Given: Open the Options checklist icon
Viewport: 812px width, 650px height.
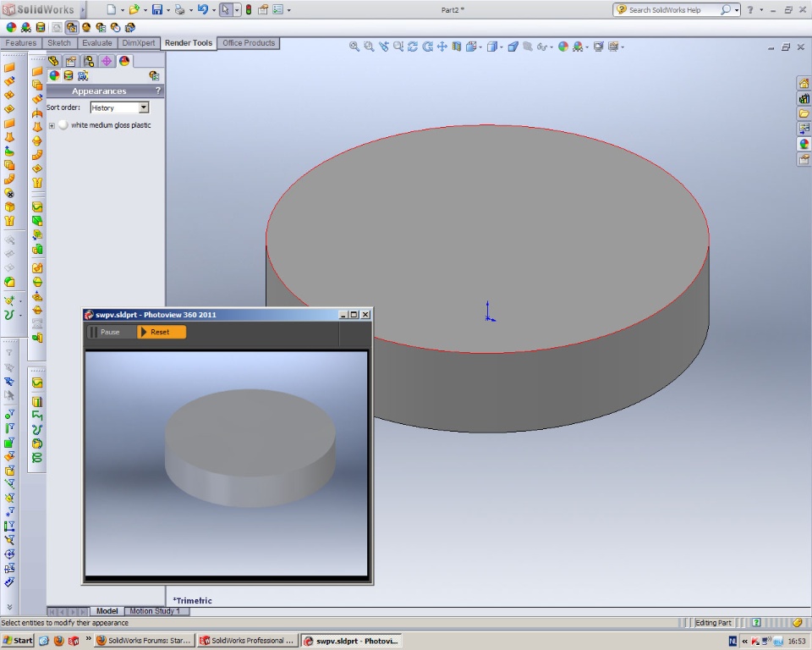Looking at the screenshot, I should point(278,9).
